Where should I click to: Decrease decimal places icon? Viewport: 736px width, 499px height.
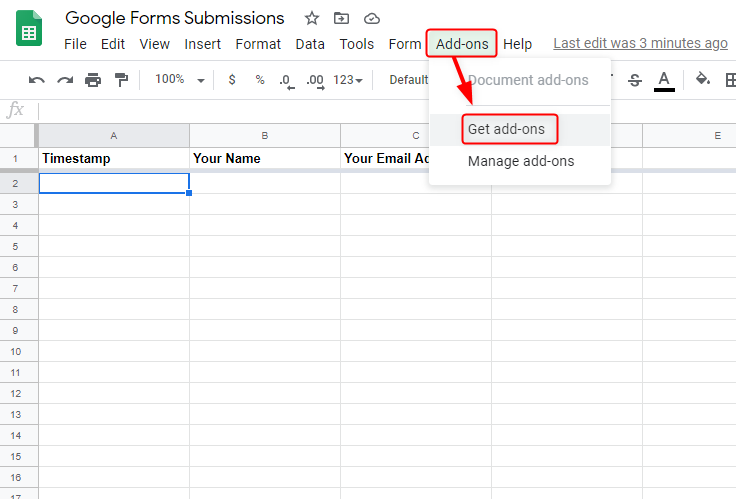coord(287,81)
